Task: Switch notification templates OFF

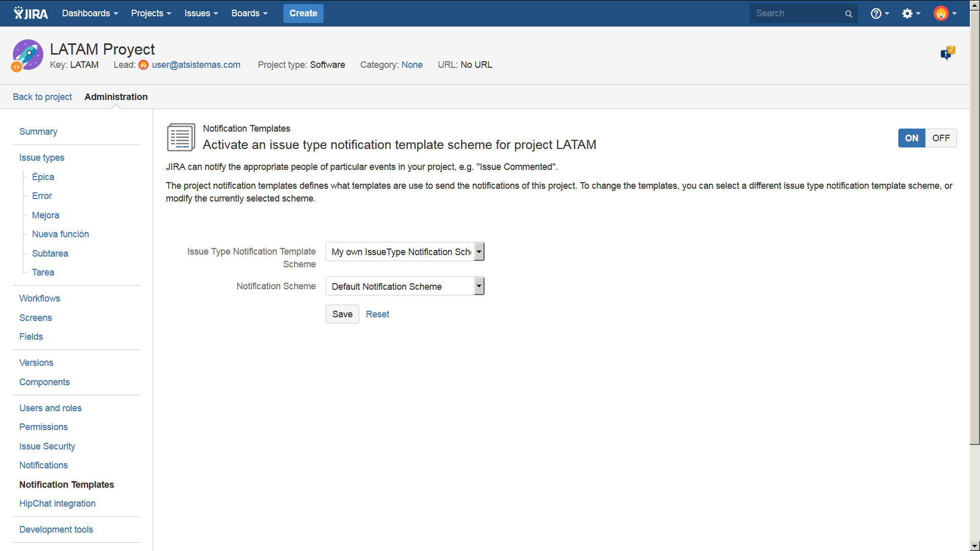Action: pyautogui.click(x=941, y=138)
